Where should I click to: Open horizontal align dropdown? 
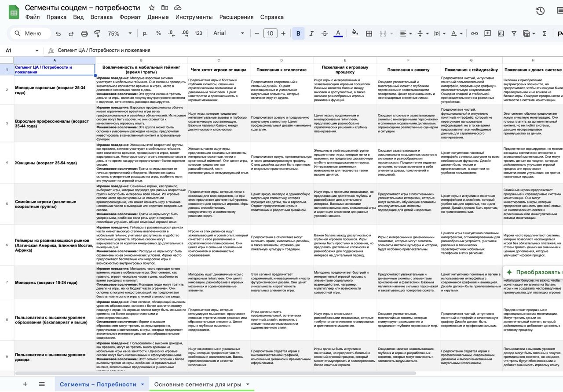tap(406, 33)
